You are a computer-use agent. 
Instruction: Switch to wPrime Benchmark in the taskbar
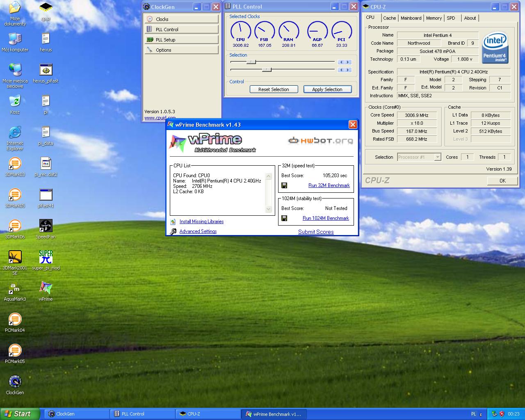(x=274, y=414)
